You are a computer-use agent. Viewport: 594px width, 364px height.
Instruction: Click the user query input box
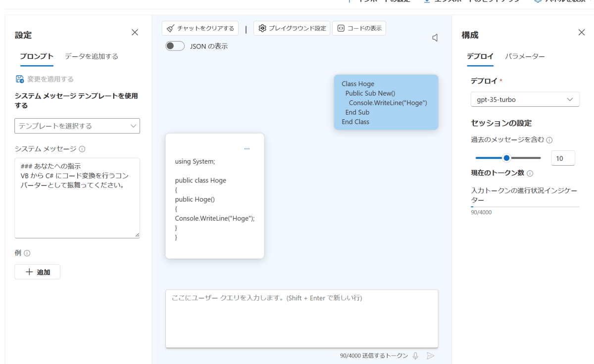302,318
